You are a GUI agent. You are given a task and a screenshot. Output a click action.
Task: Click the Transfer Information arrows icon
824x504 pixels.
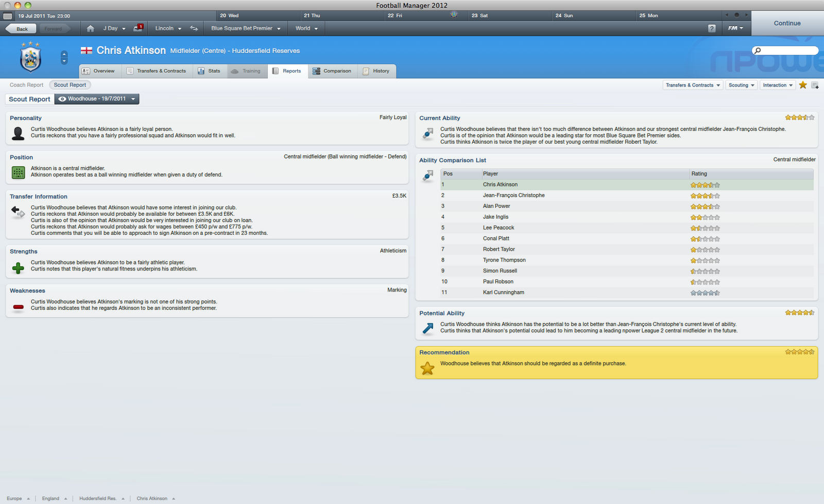pos(18,212)
